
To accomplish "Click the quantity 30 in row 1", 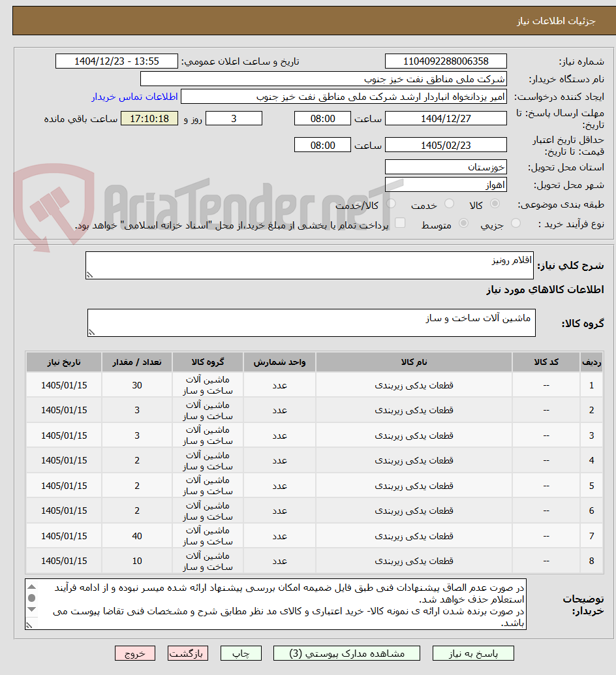I will pyautogui.click(x=137, y=385).
